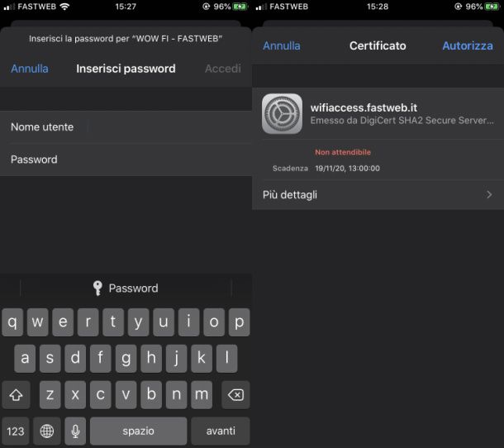Tap the "Inserisci password" title
This screenshot has height=448, width=504.
(x=126, y=69)
